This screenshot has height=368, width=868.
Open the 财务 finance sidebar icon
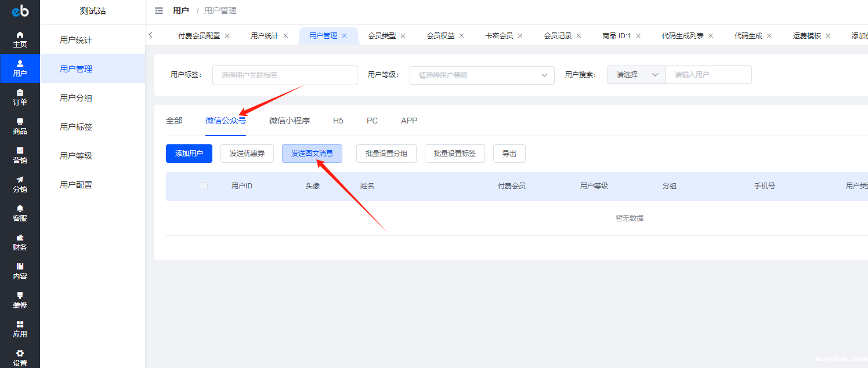pos(20,238)
